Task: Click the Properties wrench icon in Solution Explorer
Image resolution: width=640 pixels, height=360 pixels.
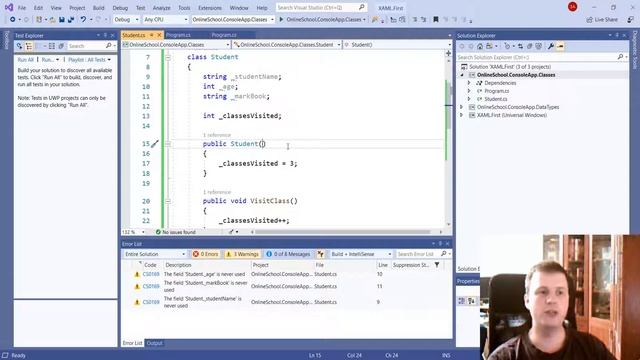Action: pos(551,46)
